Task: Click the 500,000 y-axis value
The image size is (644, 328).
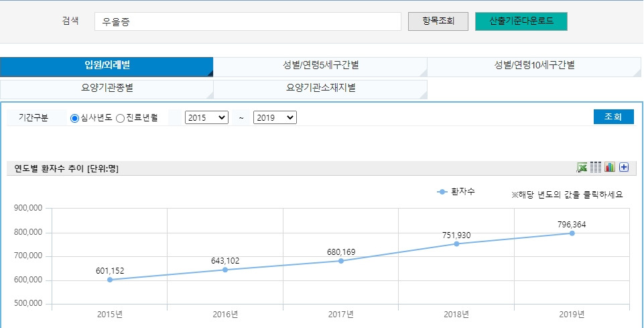Action: pyautogui.click(x=28, y=304)
